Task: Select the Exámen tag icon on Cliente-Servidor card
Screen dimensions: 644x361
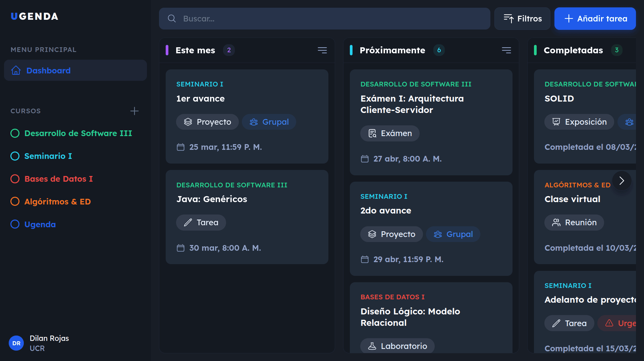Action: pos(372,133)
